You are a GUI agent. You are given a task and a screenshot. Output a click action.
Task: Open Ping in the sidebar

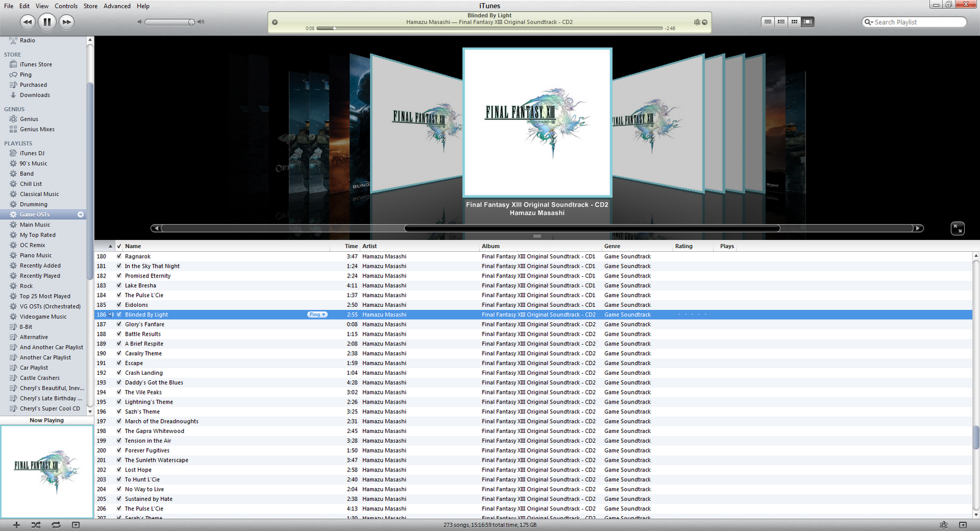(25, 75)
